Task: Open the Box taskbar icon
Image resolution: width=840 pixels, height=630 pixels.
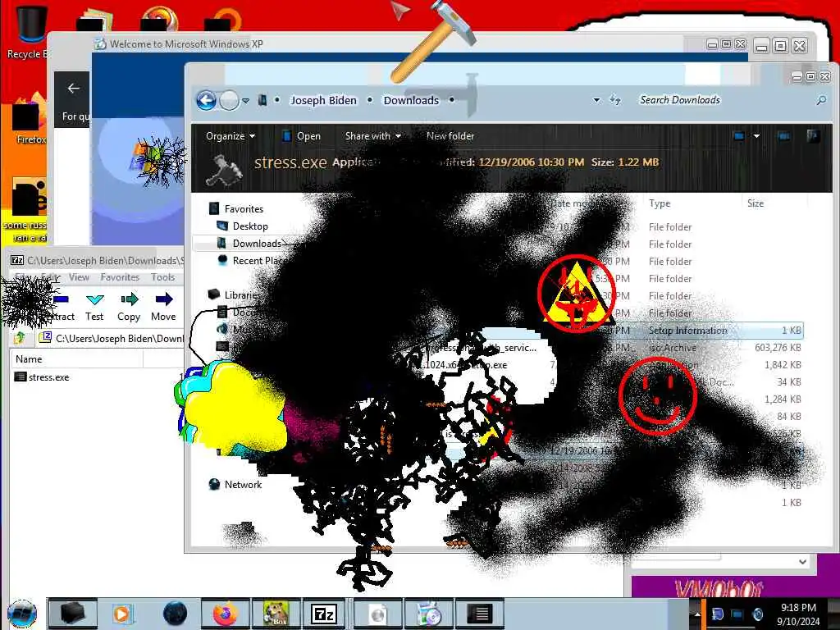Action: coord(276,614)
